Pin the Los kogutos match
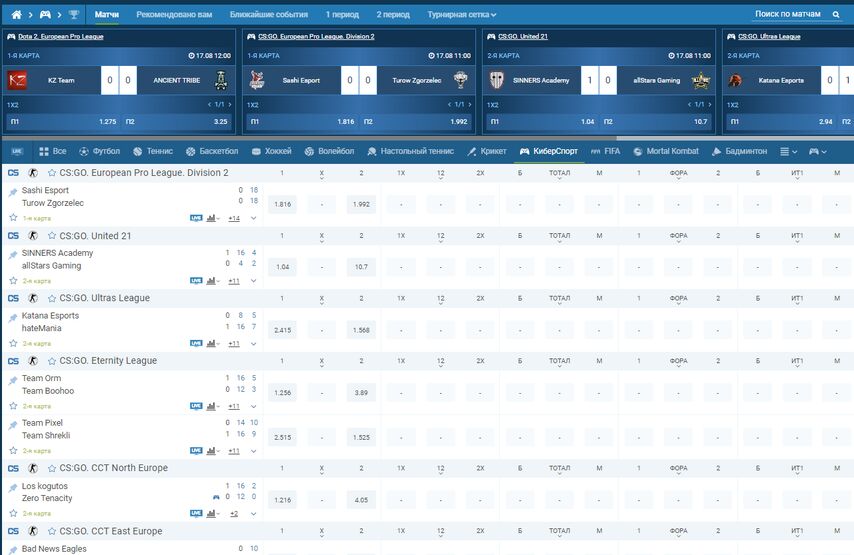The width and height of the screenshot is (854, 555). [13, 487]
